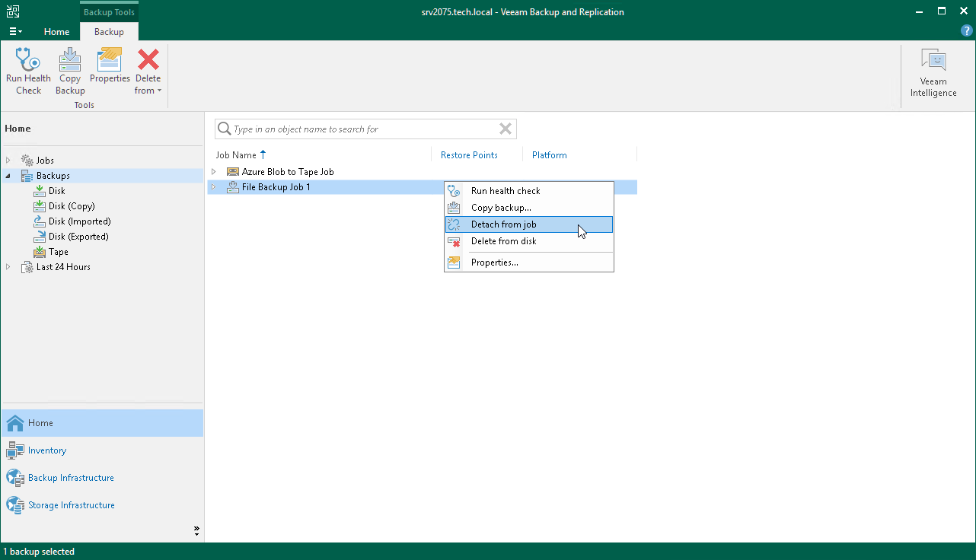
Task: Switch to the Inventory view icon
Action: [x=46, y=450]
